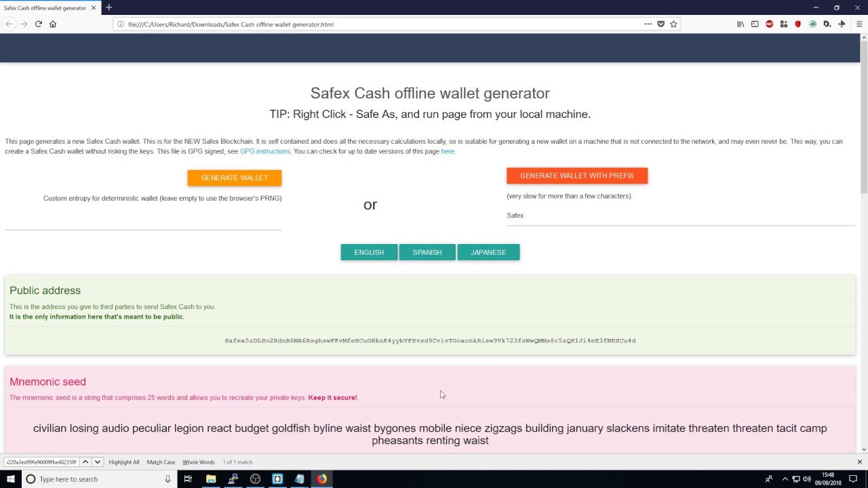Open the GPG instructions link

[x=265, y=151]
